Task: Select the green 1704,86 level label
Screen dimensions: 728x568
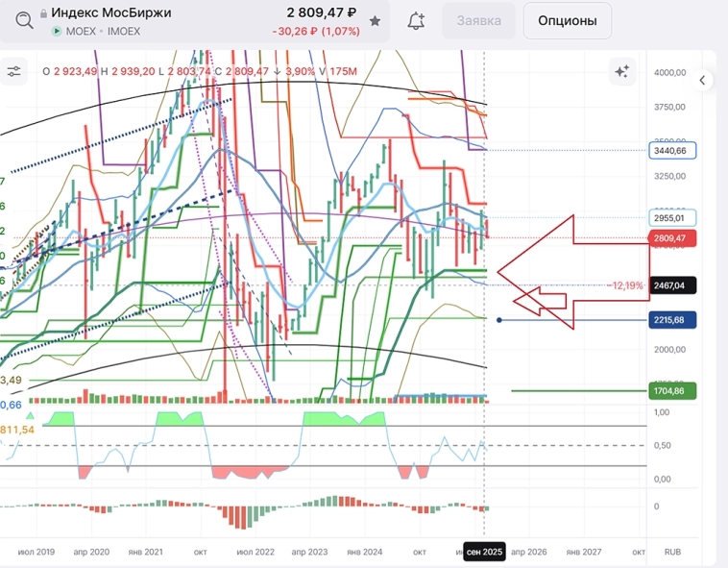Action: pyautogui.click(x=672, y=391)
